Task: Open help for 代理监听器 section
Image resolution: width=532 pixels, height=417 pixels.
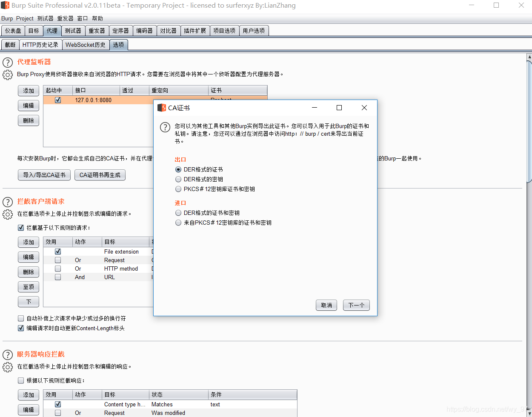Action: click(8, 63)
